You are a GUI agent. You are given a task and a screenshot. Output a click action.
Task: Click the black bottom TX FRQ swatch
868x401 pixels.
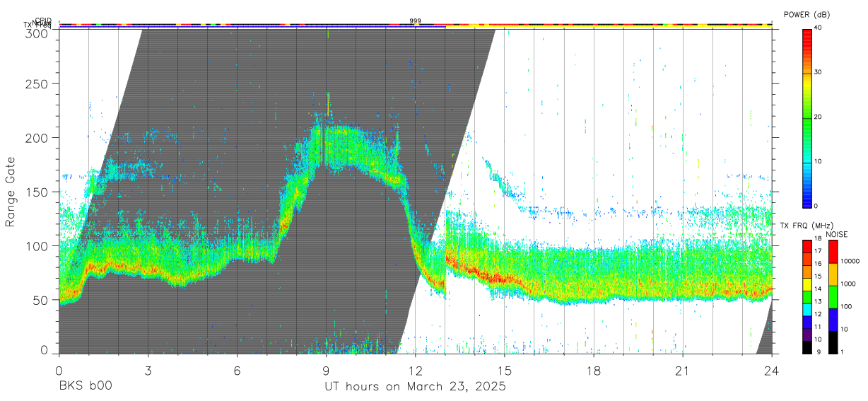807,347
